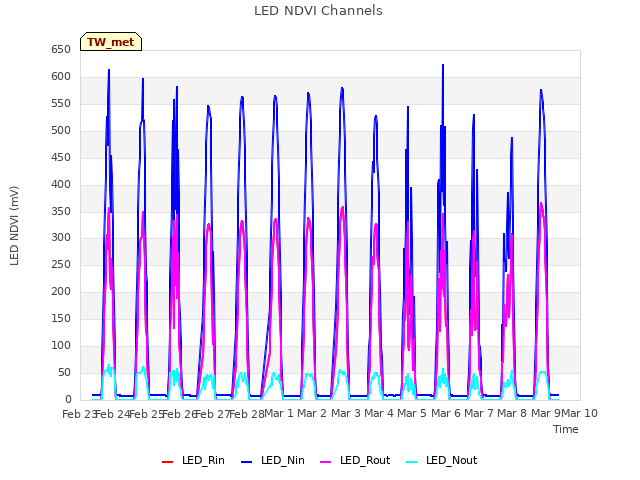Click the y-axis tick 0
The width and height of the screenshot is (640, 480).
pos(68,399)
